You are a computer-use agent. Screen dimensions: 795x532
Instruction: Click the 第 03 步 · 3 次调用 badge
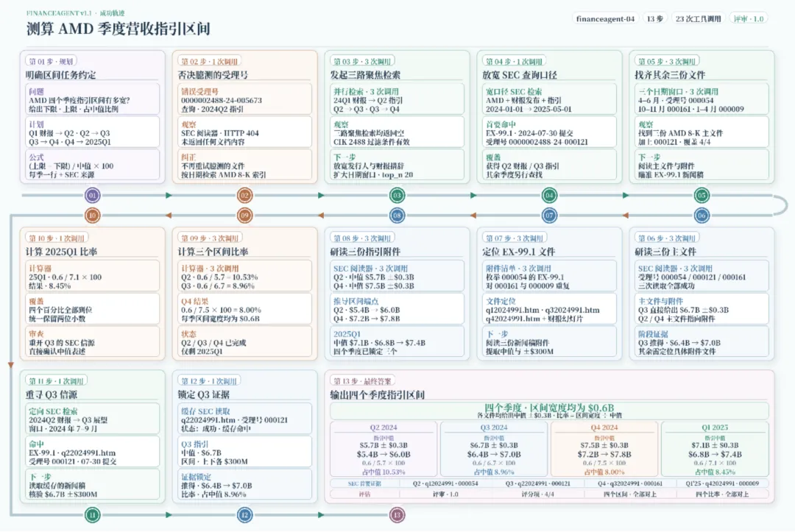click(x=362, y=61)
